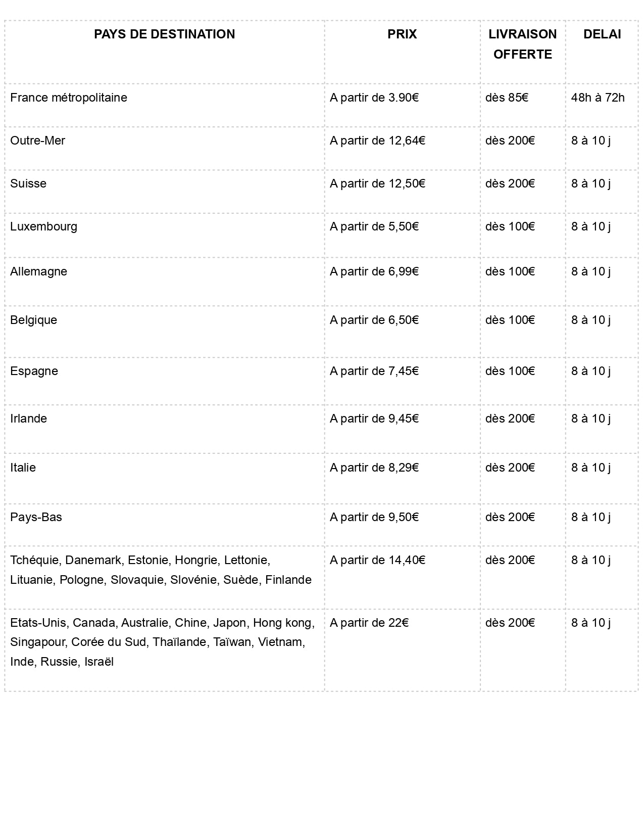This screenshot has width=644, height=834.
Task: Select the Pays-Bas destination cell
Action: (36, 517)
